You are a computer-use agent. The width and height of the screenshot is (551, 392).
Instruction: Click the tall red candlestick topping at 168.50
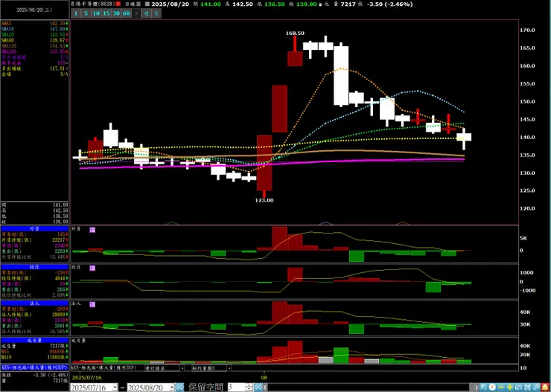(295, 51)
